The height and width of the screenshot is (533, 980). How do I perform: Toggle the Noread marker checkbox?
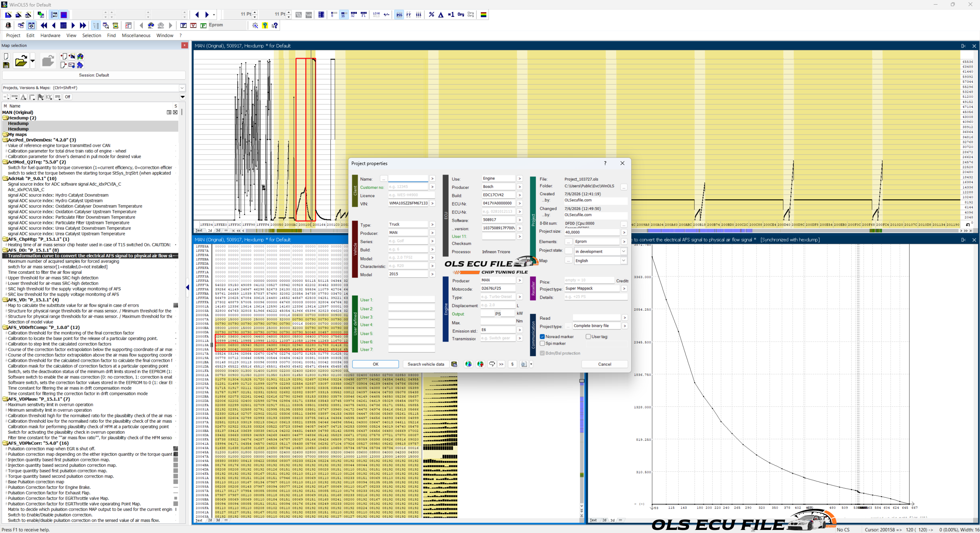point(542,337)
